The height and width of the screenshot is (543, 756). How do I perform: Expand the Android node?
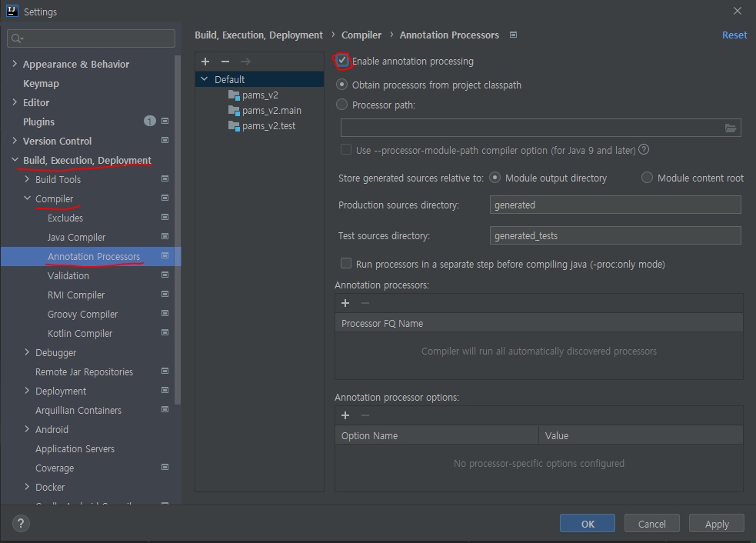[x=27, y=429]
